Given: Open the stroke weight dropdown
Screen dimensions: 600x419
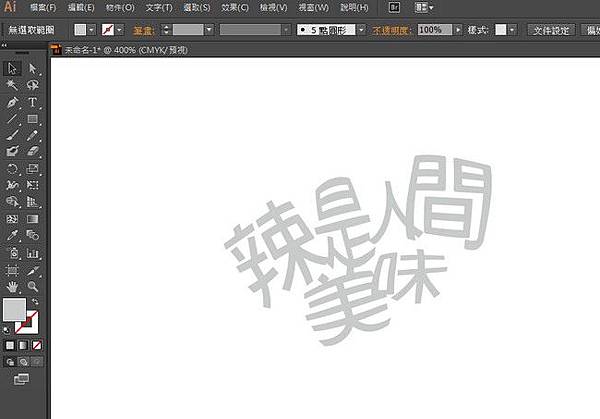Looking at the screenshot, I should tap(209, 30).
